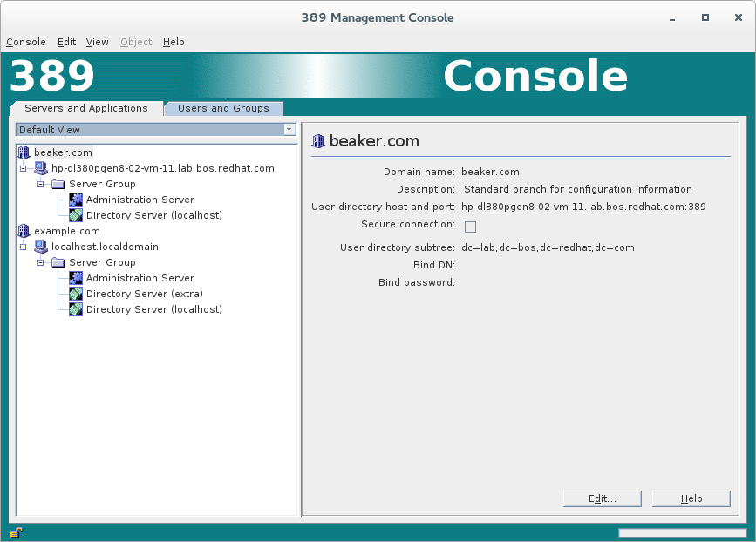Viewport: 756px width, 542px height.
Task: Select the example.com domain in the tree
Action: tap(67, 231)
